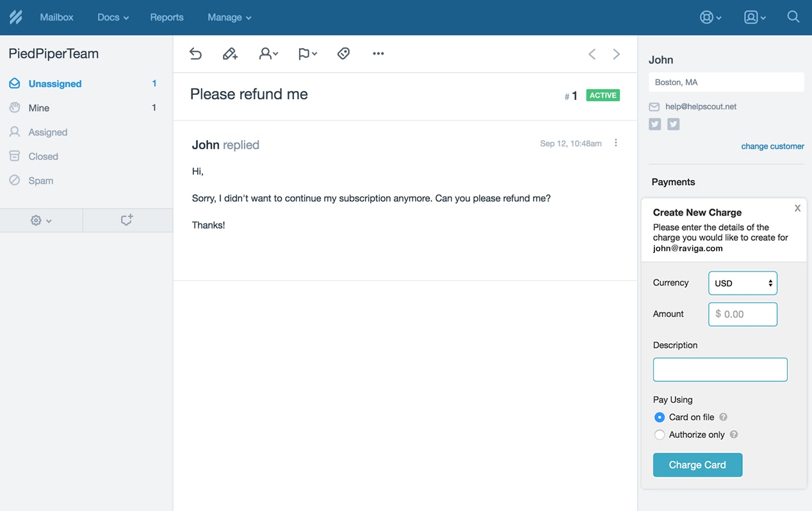This screenshot has height=511, width=812.
Task: Click the customer name John in the sidebar
Action: tap(661, 60)
